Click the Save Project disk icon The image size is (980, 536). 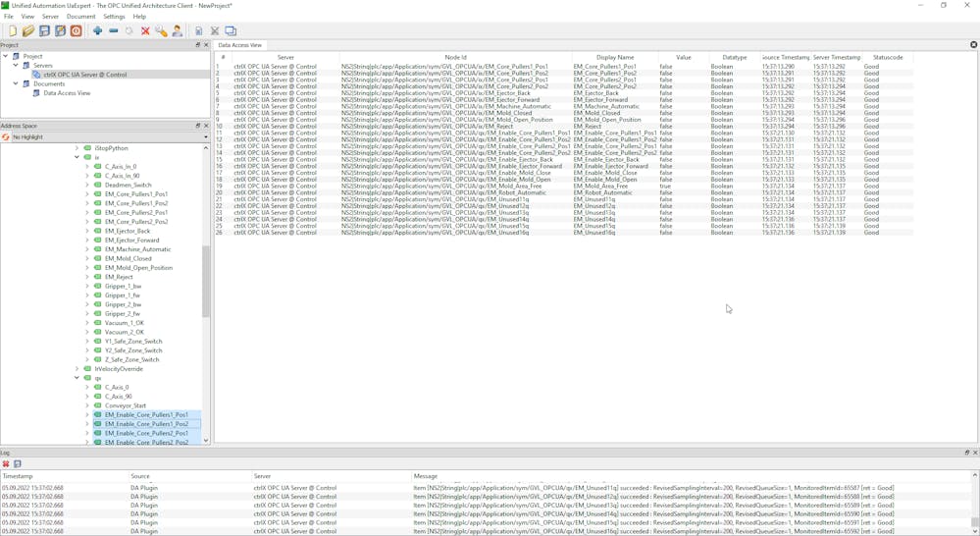pos(44,31)
